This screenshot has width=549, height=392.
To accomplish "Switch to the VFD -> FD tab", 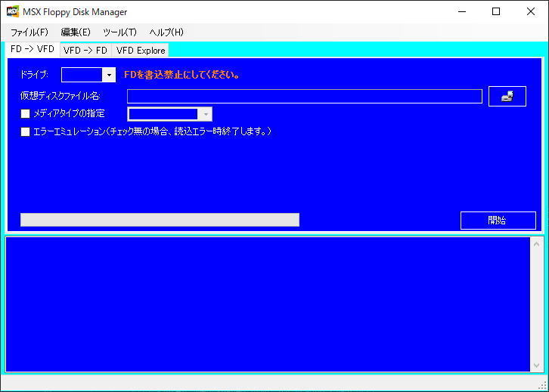I will [x=85, y=51].
